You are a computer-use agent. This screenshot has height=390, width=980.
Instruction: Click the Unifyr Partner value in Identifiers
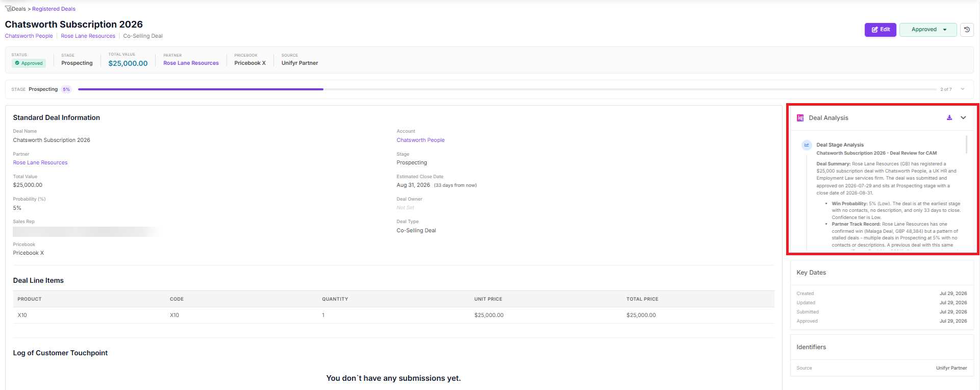click(x=951, y=368)
